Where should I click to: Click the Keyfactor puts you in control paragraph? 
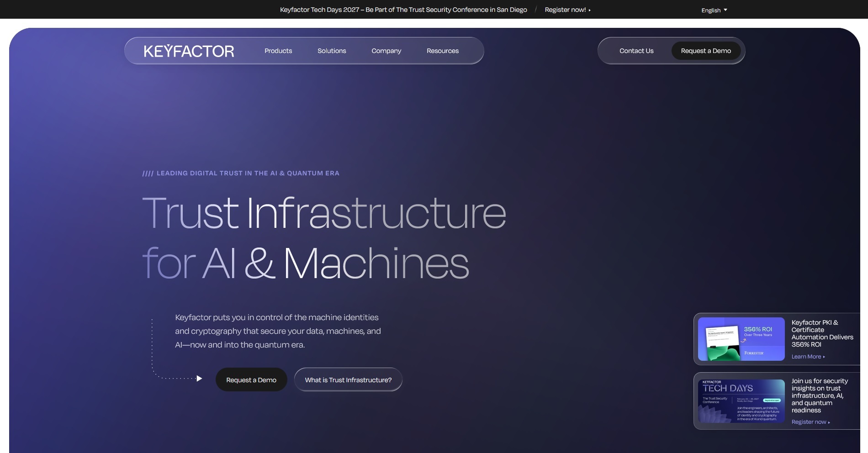coord(278,331)
